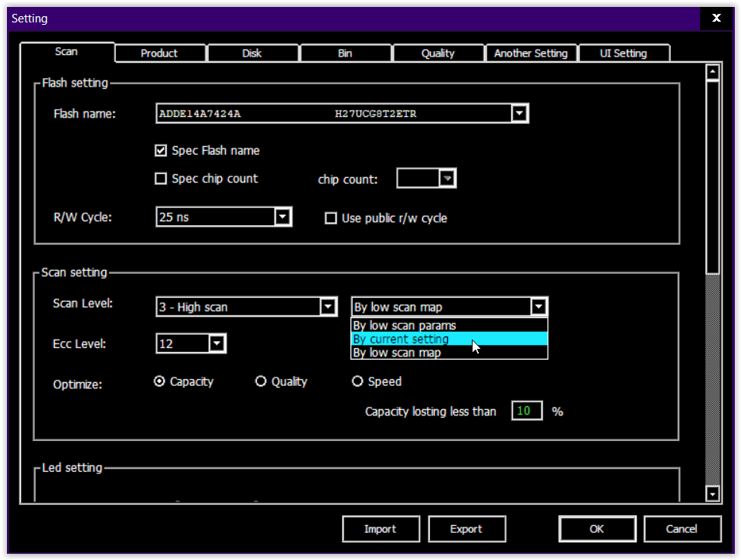Image resolution: width=741 pixels, height=560 pixels.
Task: Enable Spec chip count checkbox
Action: 161,179
